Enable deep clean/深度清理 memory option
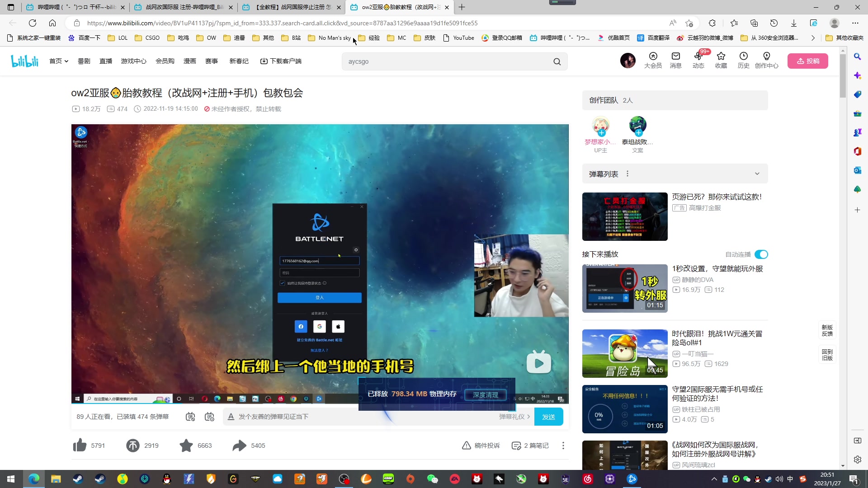The width and height of the screenshot is (868, 488). 487,394
